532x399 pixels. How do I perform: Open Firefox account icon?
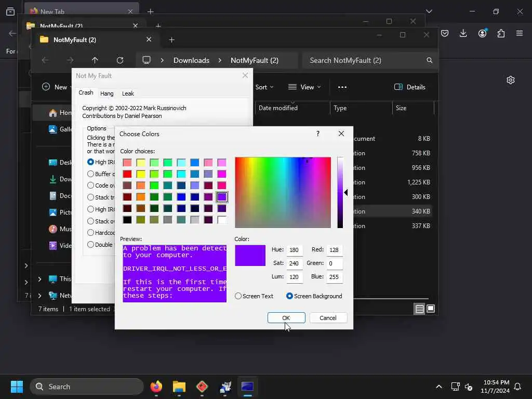click(x=482, y=33)
